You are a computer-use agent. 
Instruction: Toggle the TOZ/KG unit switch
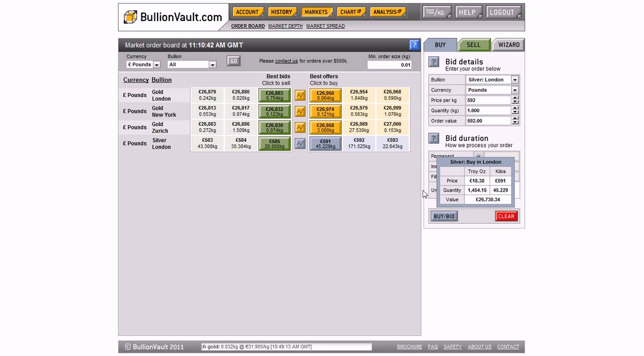click(x=437, y=12)
